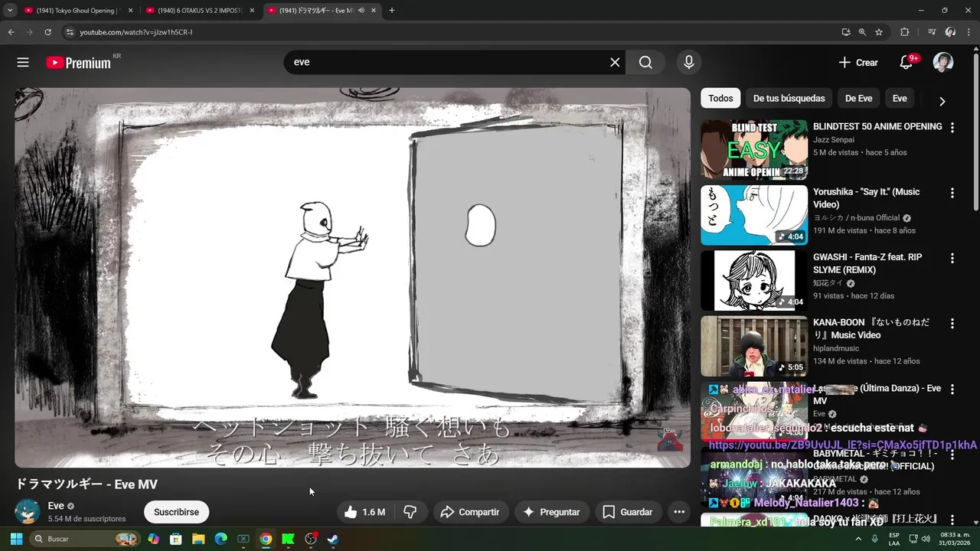Open options for the KANA-BOON video
Viewport: 980px width, 551px height.
click(x=952, y=324)
